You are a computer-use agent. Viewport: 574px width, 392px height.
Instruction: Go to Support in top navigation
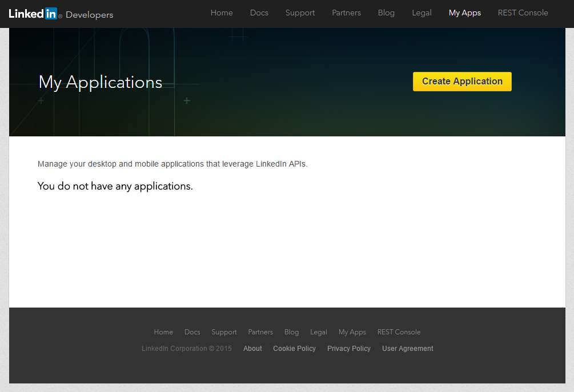(x=300, y=13)
